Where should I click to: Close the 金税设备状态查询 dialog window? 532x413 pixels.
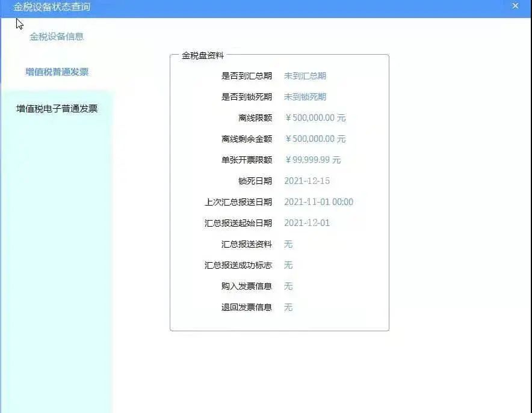515,6
